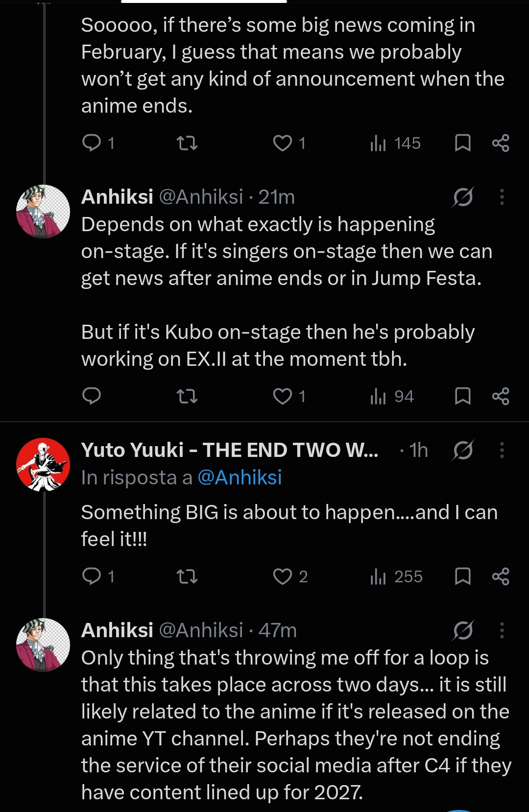
Task: Bookmark the tweet about February big news
Action: click(x=463, y=143)
